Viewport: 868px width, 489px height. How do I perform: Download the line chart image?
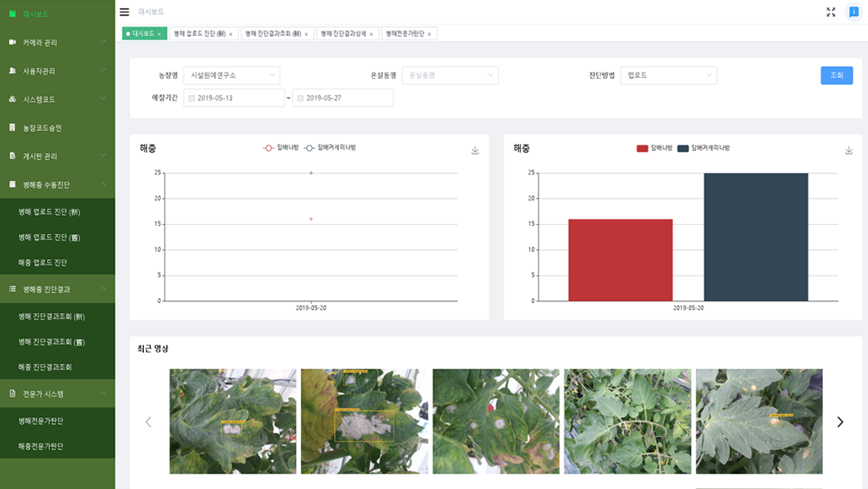[x=475, y=151]
